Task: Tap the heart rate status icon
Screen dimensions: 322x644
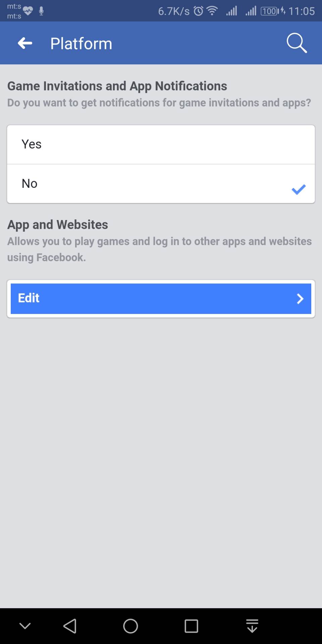Action: (x=28, y=11)
